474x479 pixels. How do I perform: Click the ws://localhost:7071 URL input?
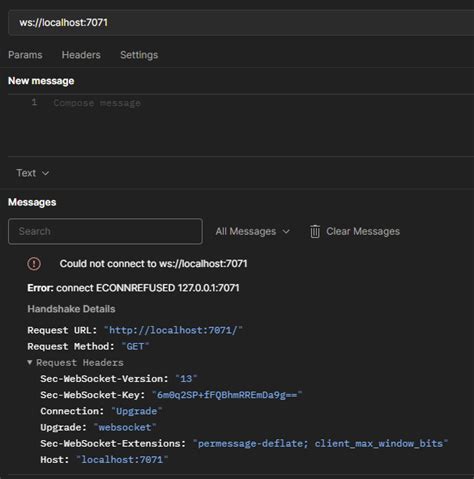point(241,23)
